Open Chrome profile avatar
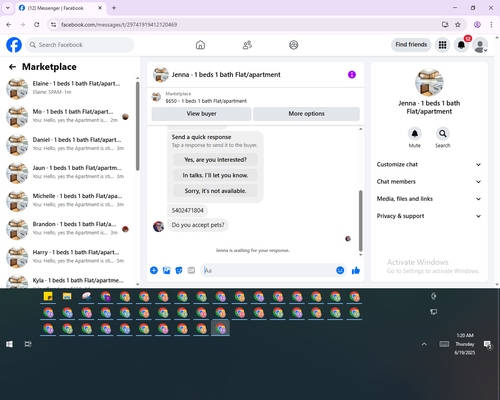 tap(477, 24)
